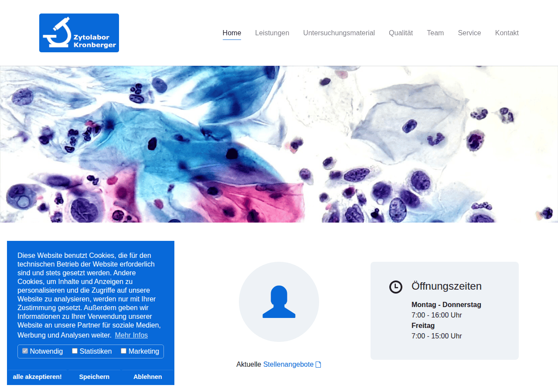Click the Freitag label
Image resolution: width=558 pixels, height=392 pixels.
pos(423,326)
